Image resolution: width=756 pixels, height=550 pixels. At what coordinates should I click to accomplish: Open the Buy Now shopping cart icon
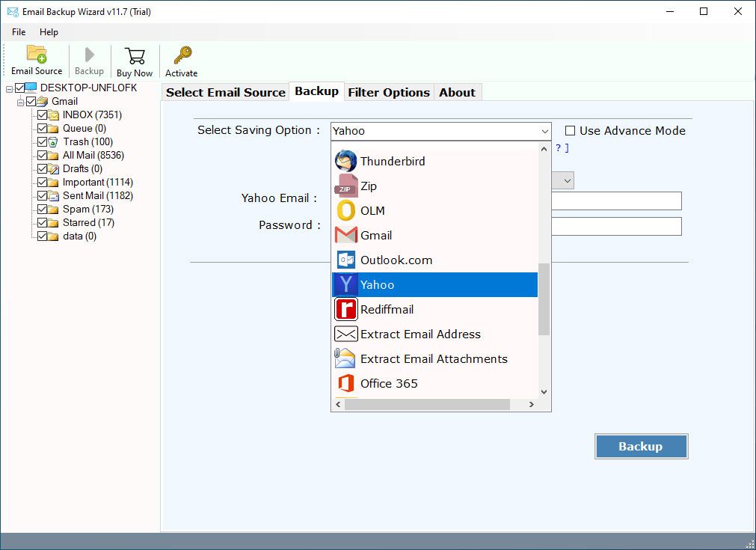pos(135,56)
